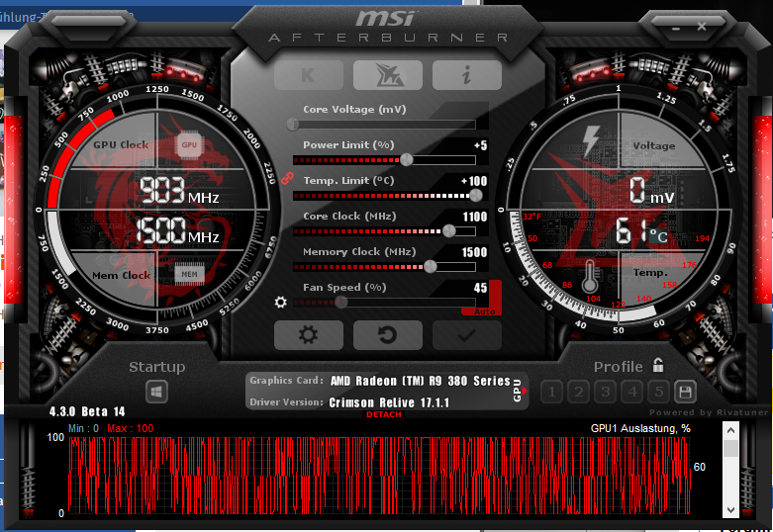Viewport: 773px width, 532px height.
Task: Click the °C temperature unit toggle
Action: click(658, 236)
